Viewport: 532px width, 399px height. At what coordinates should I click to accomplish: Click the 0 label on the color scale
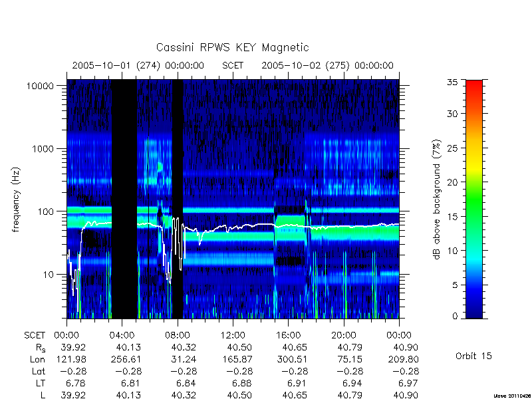(455, 317)
